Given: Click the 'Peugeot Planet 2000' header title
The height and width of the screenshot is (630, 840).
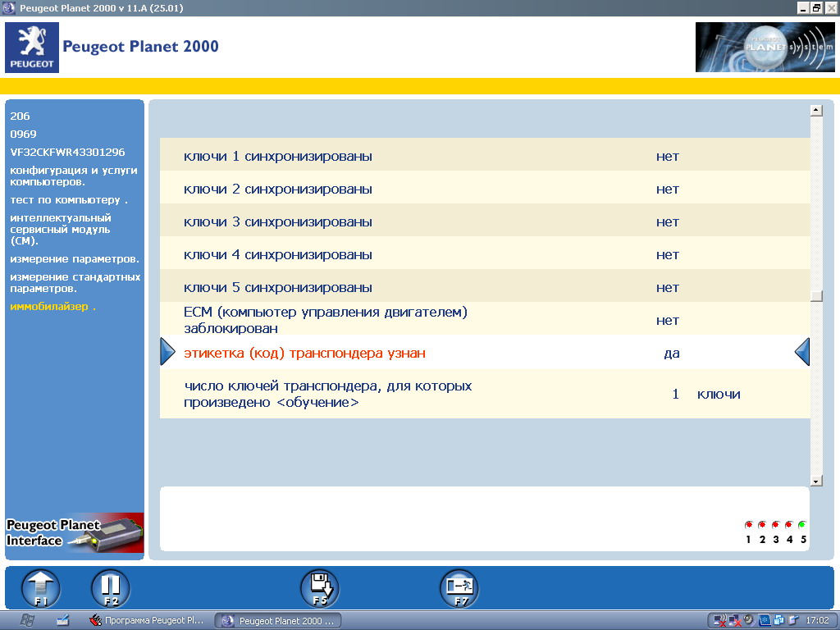Looking at the screenshot, I should (x=140, y=47).
